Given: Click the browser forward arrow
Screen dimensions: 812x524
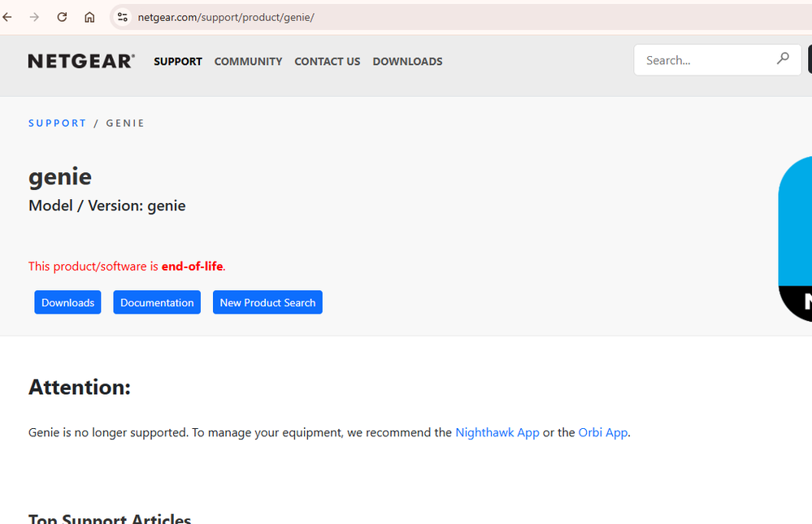Looking at the screenshot, I should point(34,17).
